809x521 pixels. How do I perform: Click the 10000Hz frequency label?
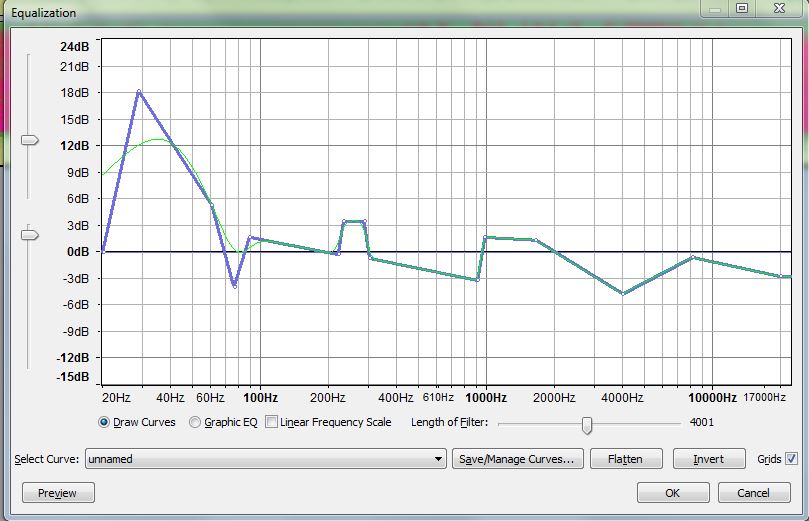713,398
